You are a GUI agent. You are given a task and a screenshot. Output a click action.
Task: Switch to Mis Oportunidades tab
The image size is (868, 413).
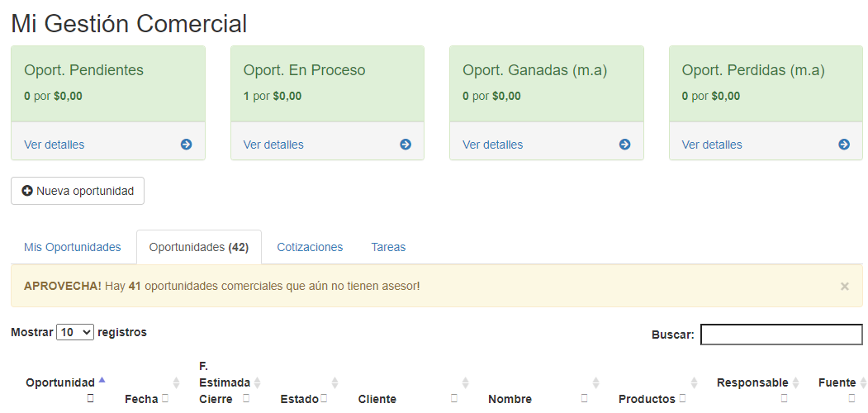(73, 247)
